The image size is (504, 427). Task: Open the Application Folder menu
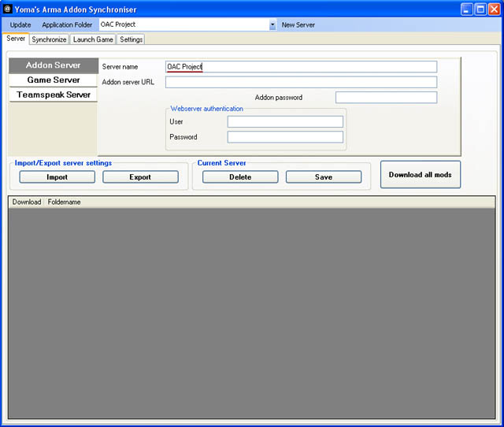tap(67, 25)
